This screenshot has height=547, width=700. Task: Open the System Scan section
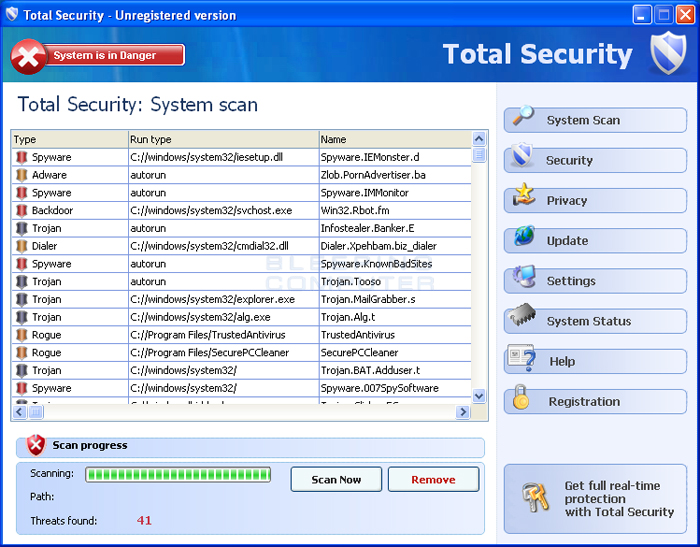tap(595, 120)
